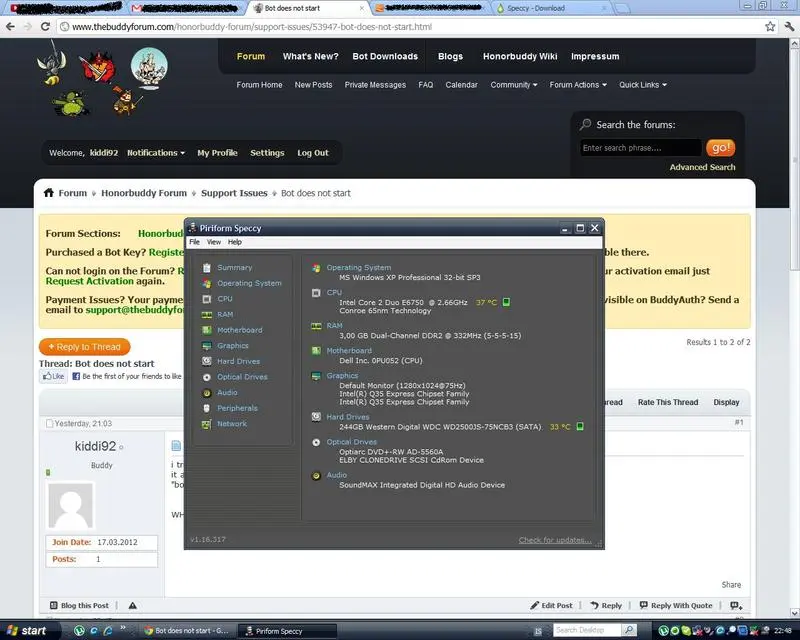Screen dimensions: 800x640
Task: Click multi-quote icon beside Reply With Quote
Action: (x=736, y=605)
